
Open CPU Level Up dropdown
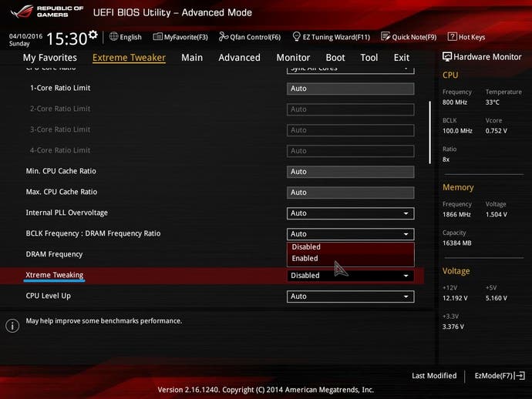(351, 297)
